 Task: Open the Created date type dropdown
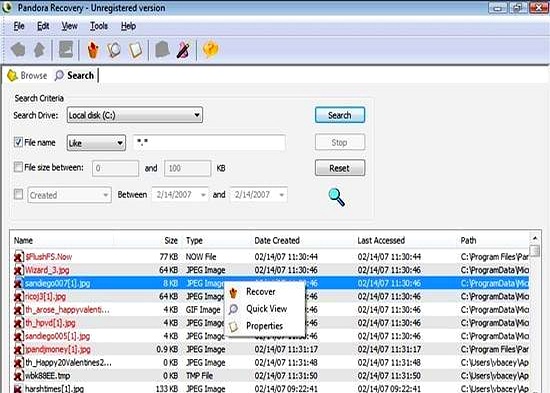pyautogui.click(x=69, y=195)
